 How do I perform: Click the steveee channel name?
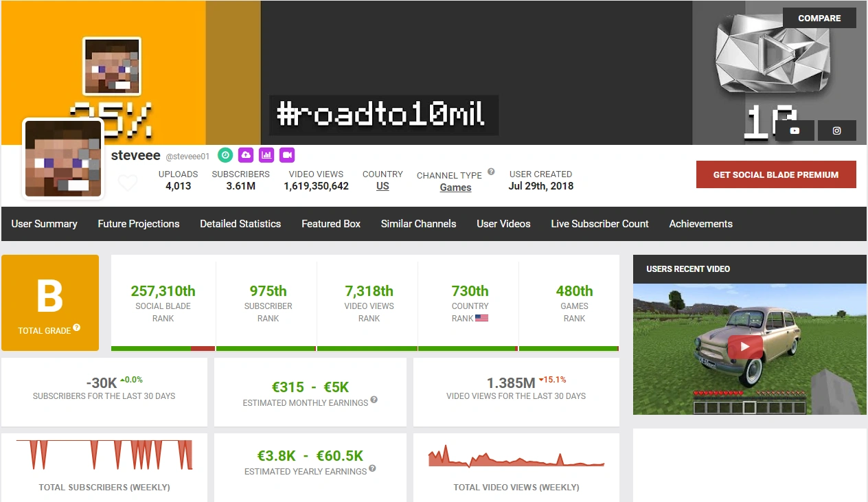coord(135,155)
